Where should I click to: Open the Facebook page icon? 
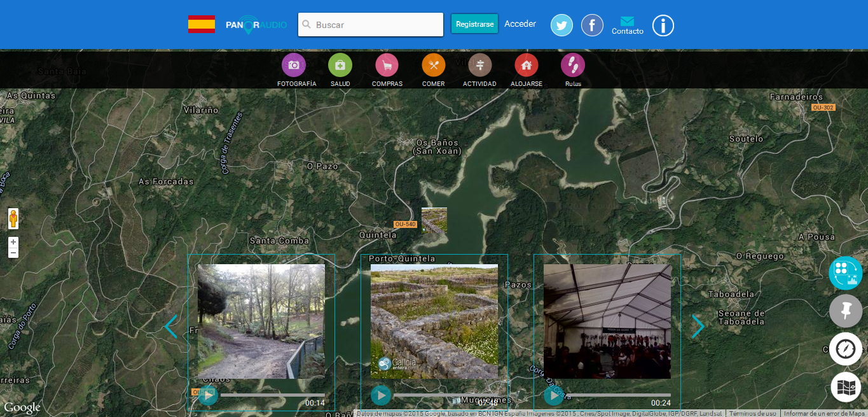592,25
